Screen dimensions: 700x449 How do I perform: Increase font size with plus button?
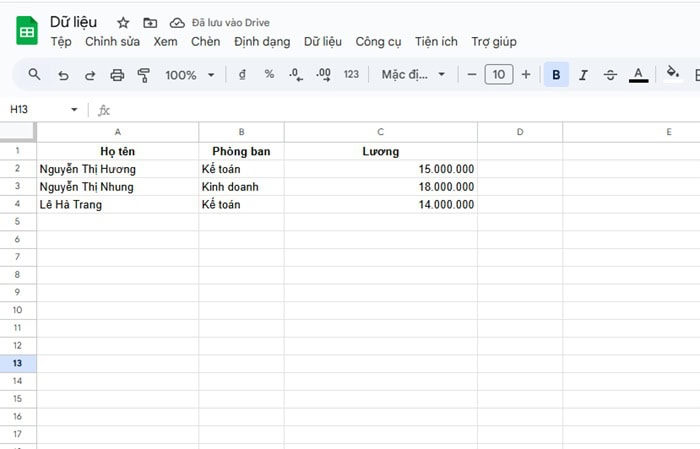[x=526, y=75]
